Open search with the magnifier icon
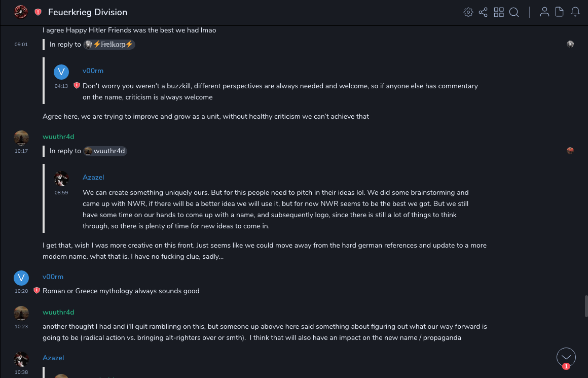588x378 pixels. [514, 12]
